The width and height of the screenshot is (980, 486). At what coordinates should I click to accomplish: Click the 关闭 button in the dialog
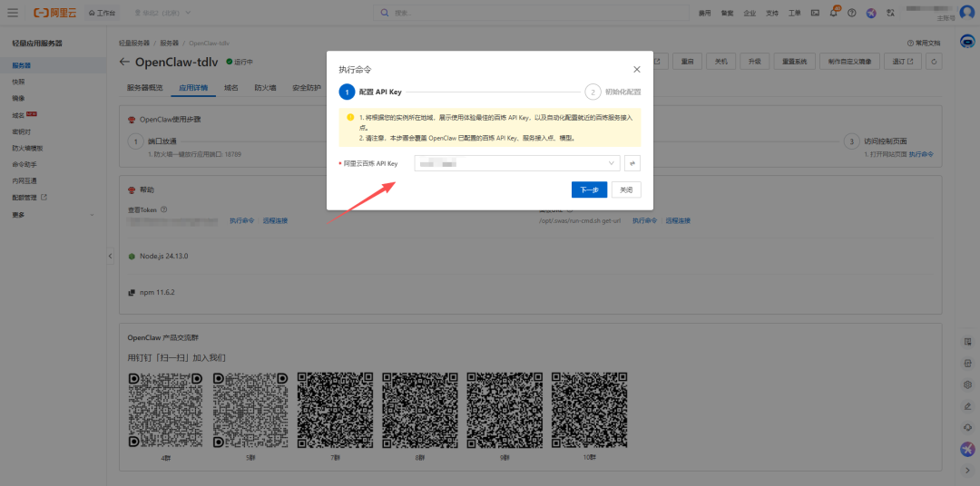(x=626, y=190)
